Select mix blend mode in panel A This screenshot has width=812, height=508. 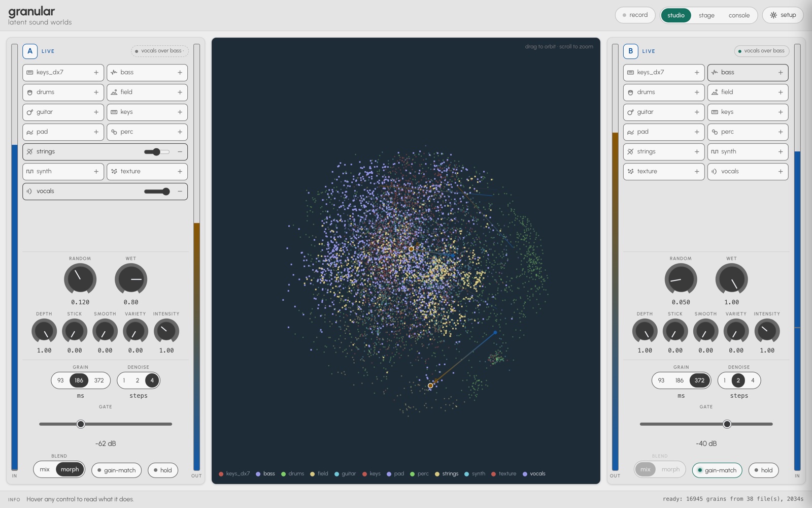(x=45, y=469)
